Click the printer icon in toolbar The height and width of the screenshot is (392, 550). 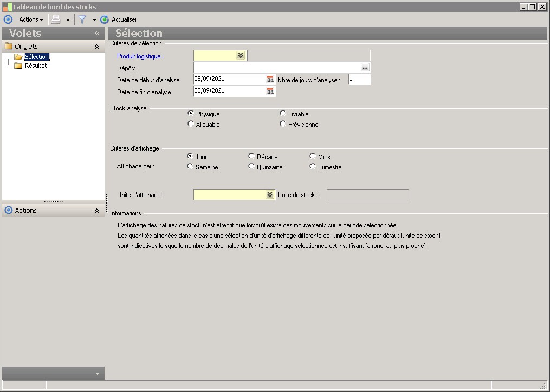point(56,19)
